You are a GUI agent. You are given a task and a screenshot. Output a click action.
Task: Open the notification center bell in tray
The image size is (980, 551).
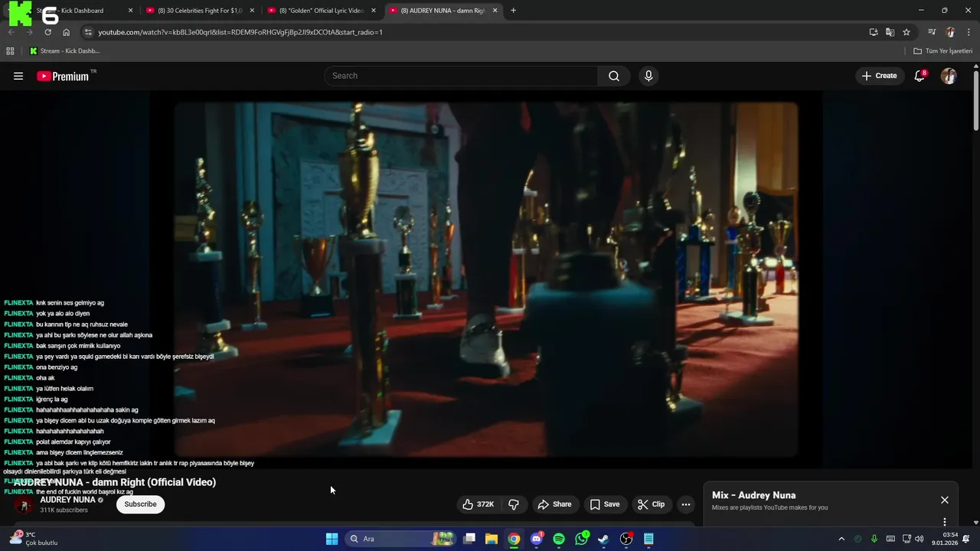tap(968, 539)
